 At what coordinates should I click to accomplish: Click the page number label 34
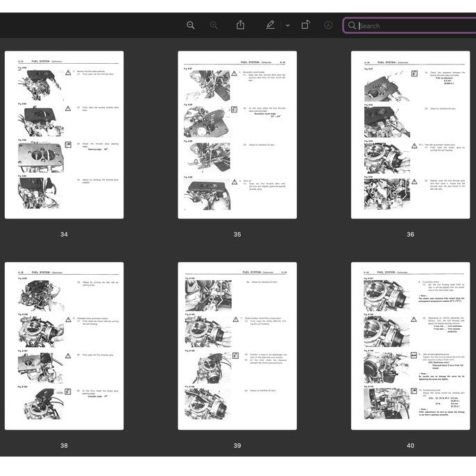(x=64, y=235)
